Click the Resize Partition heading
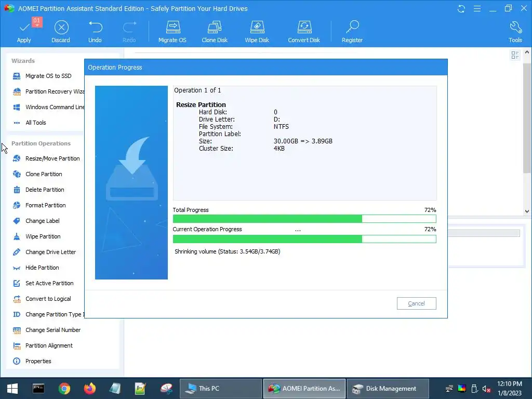 201,104
